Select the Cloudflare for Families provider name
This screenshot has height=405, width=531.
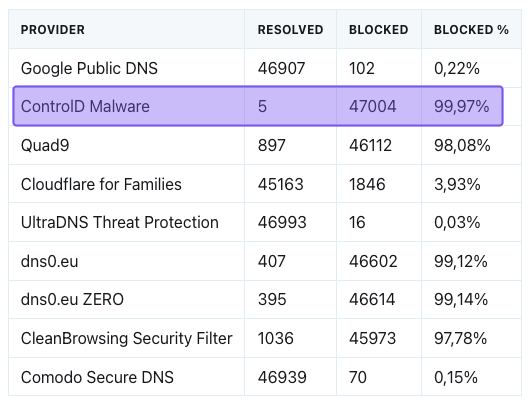(x=101, y=184)
